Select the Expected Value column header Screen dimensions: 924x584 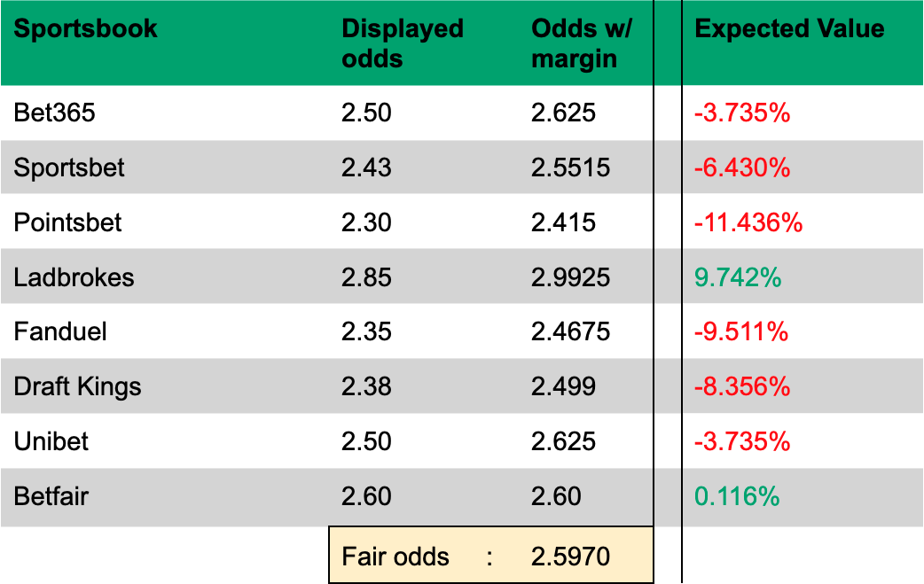(789, 28)
